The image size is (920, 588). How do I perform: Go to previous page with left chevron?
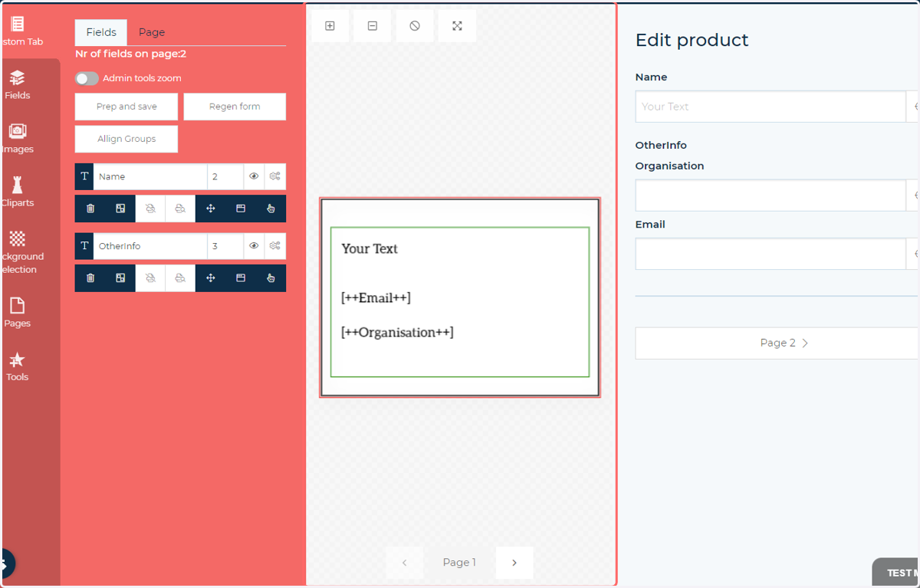pos(404,563)
